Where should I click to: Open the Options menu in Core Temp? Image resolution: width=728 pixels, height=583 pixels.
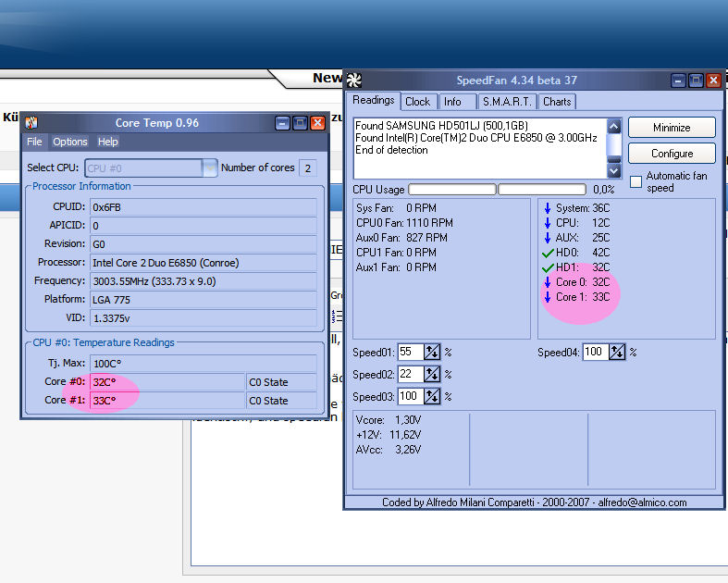(x=70, y=142)
